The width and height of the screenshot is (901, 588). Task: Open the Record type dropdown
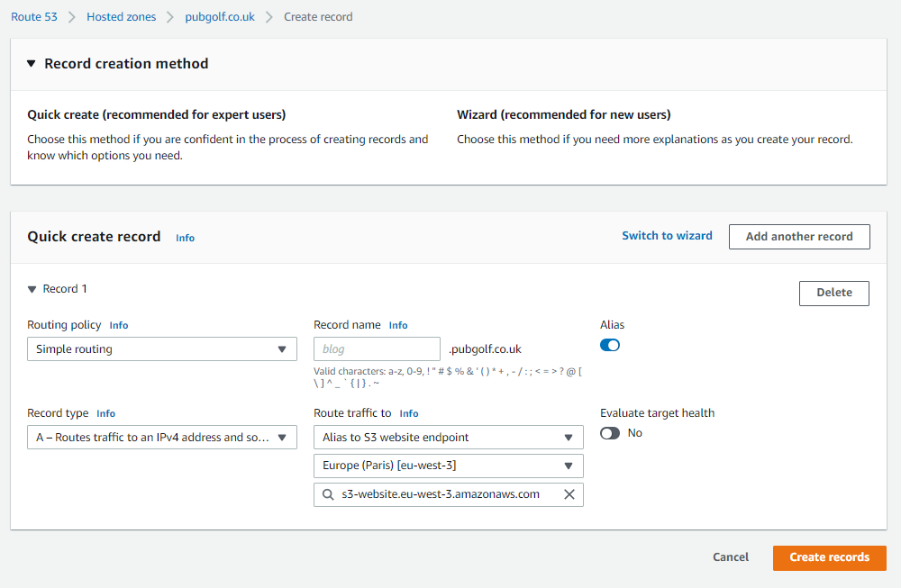point(162,437)
